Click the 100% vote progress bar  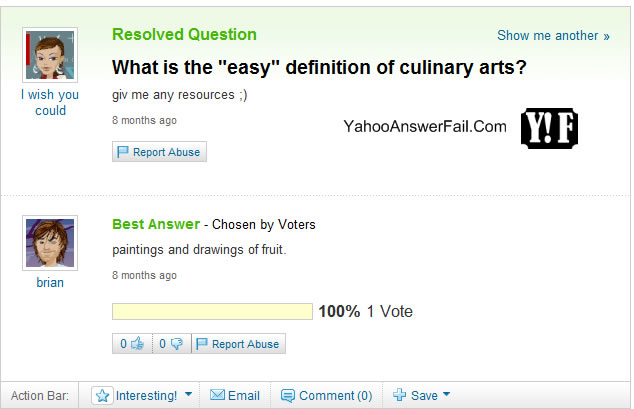point(212,312)
